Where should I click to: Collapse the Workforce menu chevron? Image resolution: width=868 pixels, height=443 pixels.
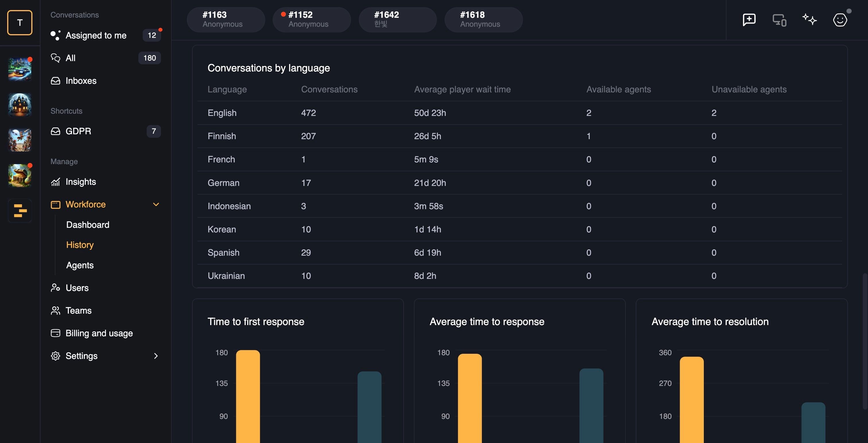point(156,205)
